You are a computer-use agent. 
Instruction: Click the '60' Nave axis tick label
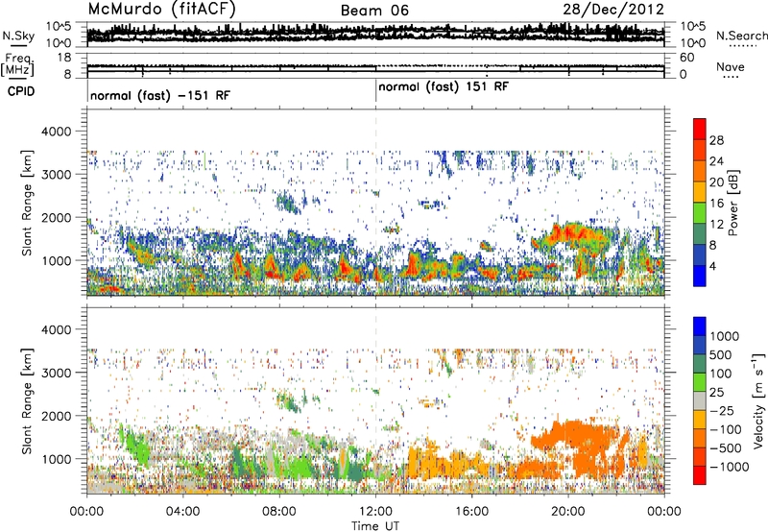(x=686, y=58)
